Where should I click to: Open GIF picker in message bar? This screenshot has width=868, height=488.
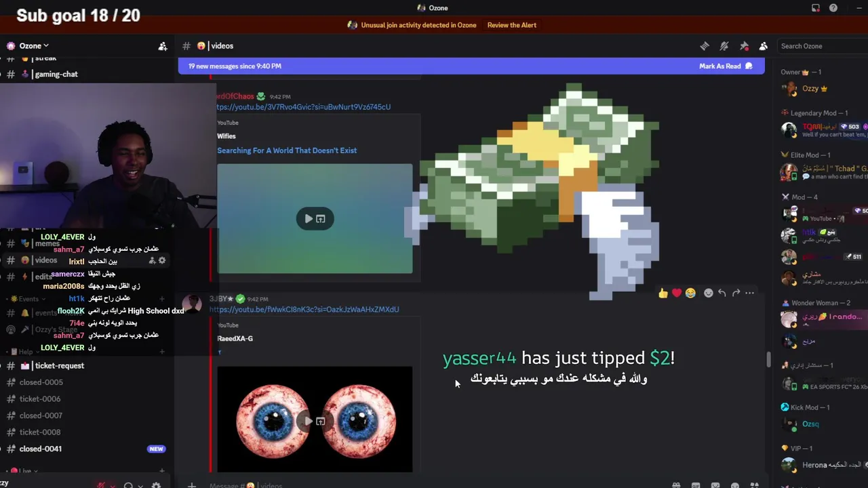tap(696, 485)
